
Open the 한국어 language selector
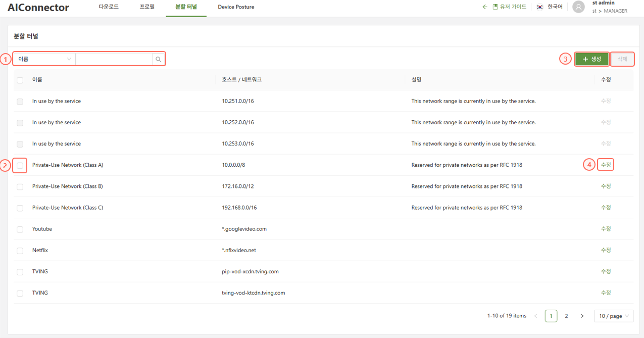pyautogui.click(x=555, y=7)
